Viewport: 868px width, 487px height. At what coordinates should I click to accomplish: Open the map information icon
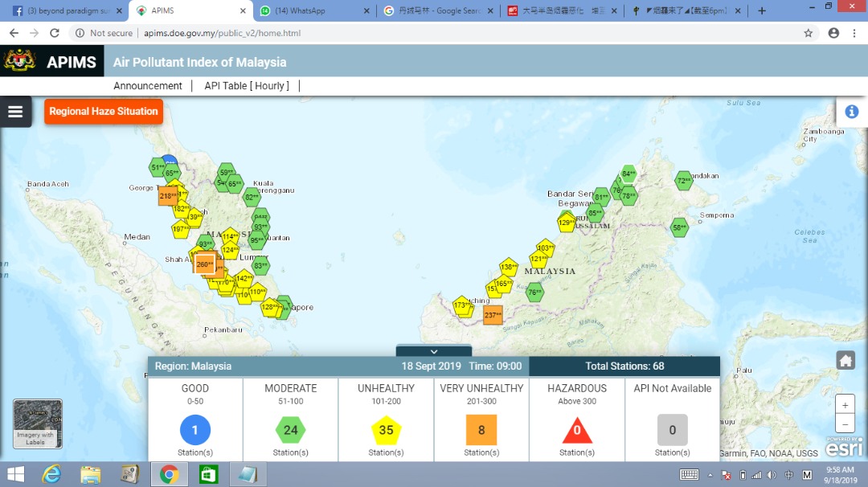pyautogui.click(x=851, y=112)
